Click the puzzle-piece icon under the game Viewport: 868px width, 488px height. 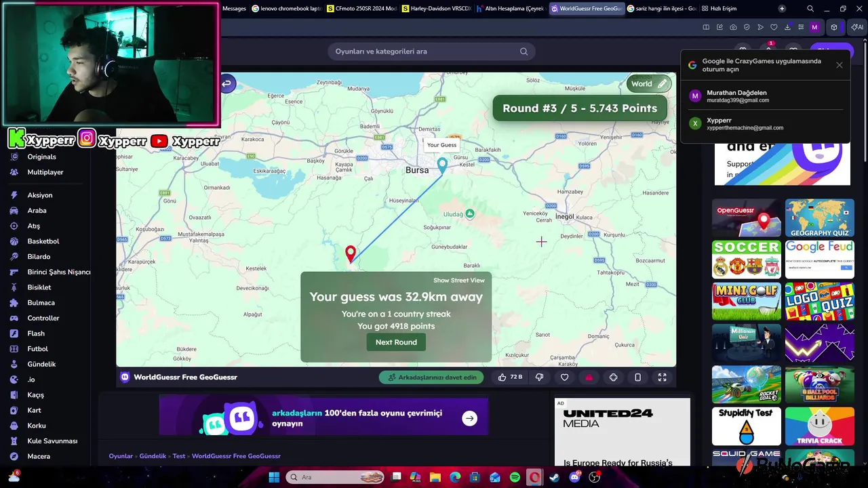point(613,378)
